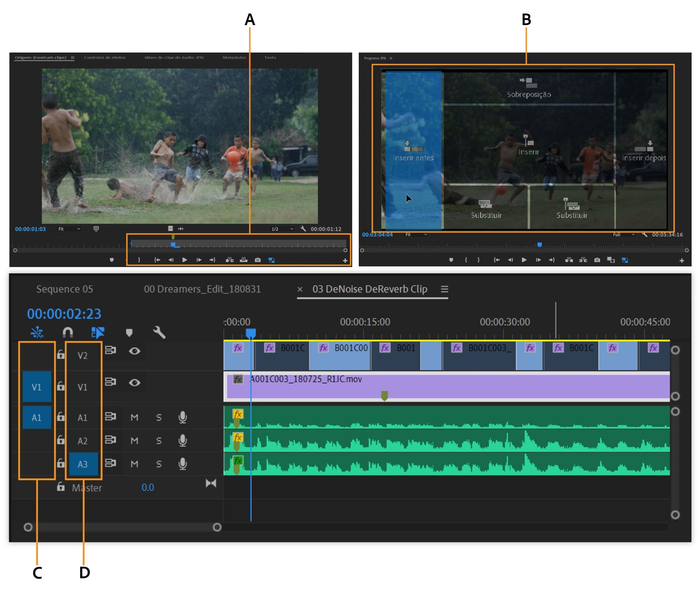Click the timeline wrench settings icon
700x594 pixels.
[159, 332]
